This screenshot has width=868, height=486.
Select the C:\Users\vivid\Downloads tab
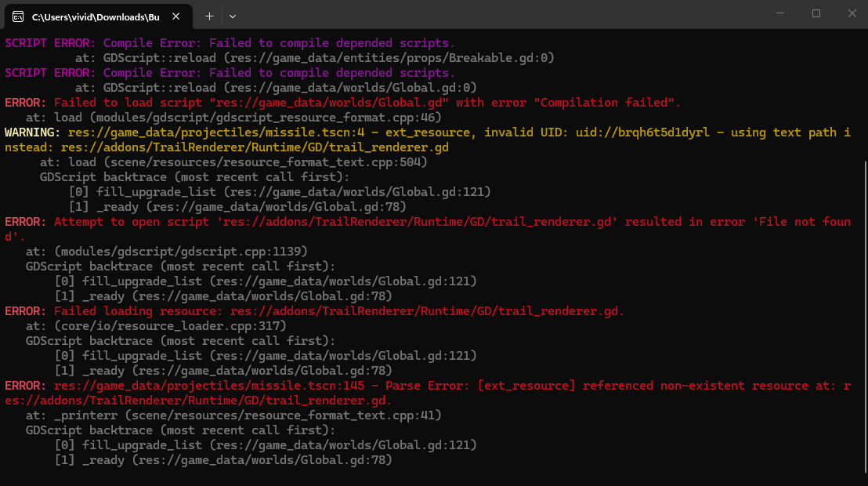coord(99,16)
